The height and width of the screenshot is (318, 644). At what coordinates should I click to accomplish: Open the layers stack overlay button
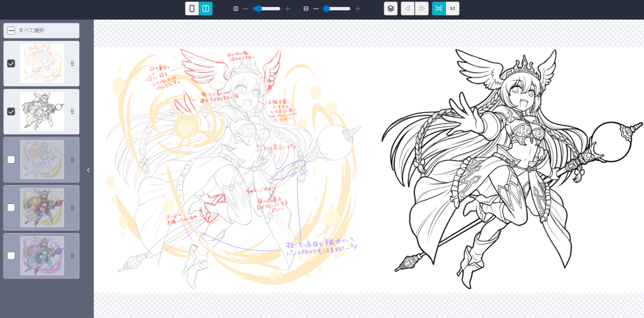point(391,9)
